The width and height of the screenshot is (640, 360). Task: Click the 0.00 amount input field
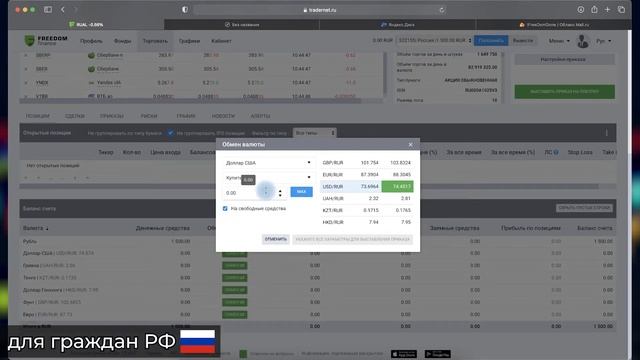click(250, 193)
